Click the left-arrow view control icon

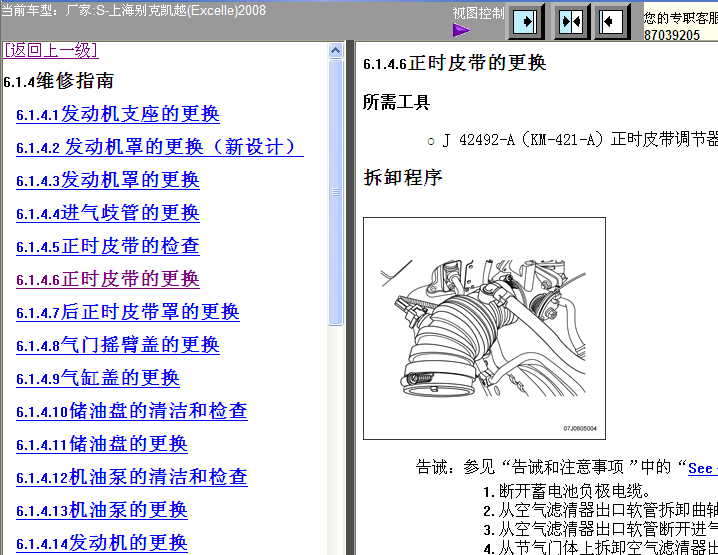pos(612,22)
